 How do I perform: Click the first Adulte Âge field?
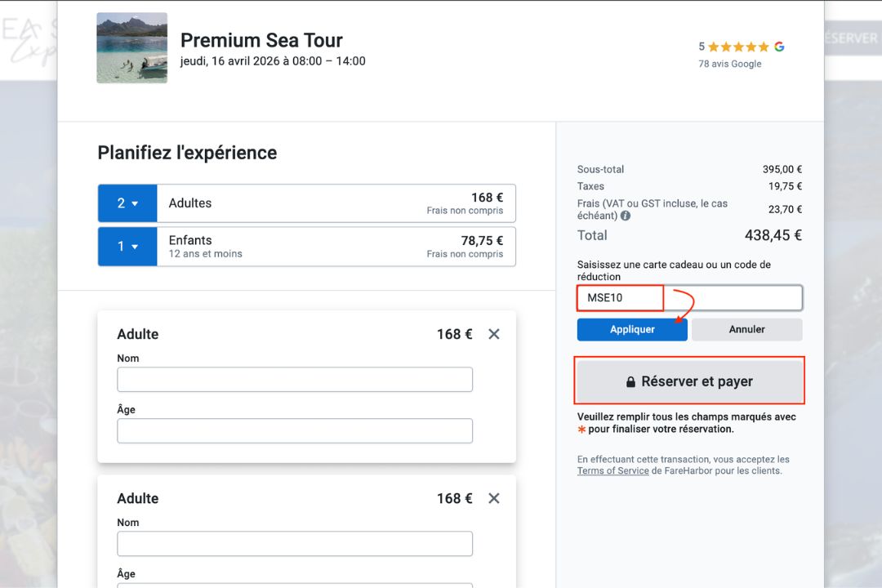coord(295,431)
